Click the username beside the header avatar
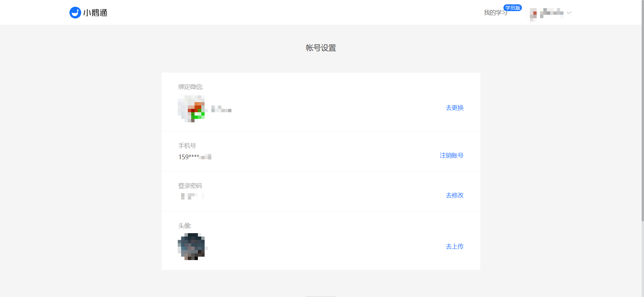This screenshot has width=644, height=297. tap(552, 13)
